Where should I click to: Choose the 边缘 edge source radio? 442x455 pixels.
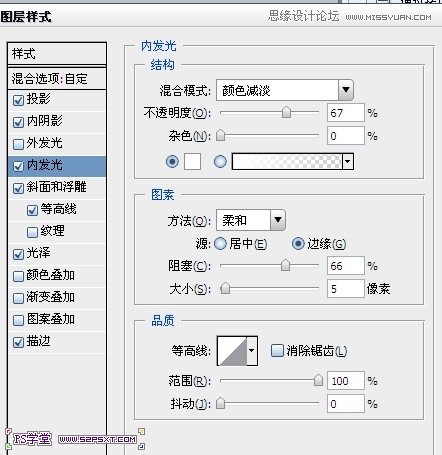[298, 244]
